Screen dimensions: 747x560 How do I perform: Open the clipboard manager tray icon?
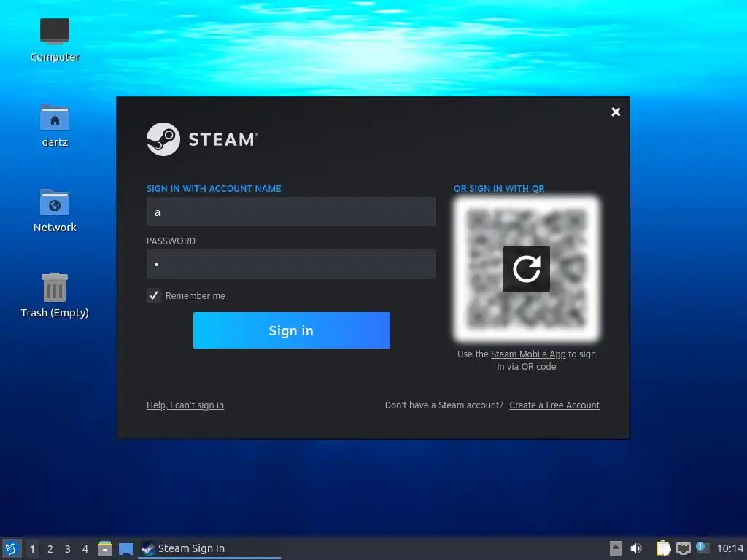[x=663, y=548]
